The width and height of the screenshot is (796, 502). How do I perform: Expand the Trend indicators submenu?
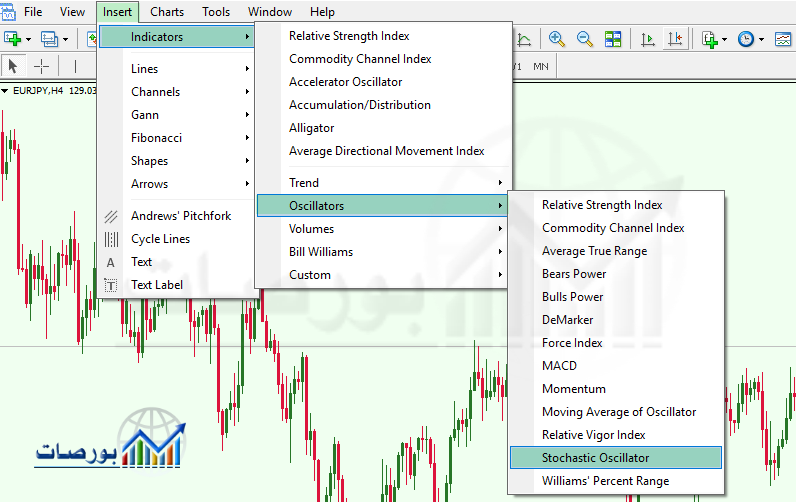tap(383, 183)
